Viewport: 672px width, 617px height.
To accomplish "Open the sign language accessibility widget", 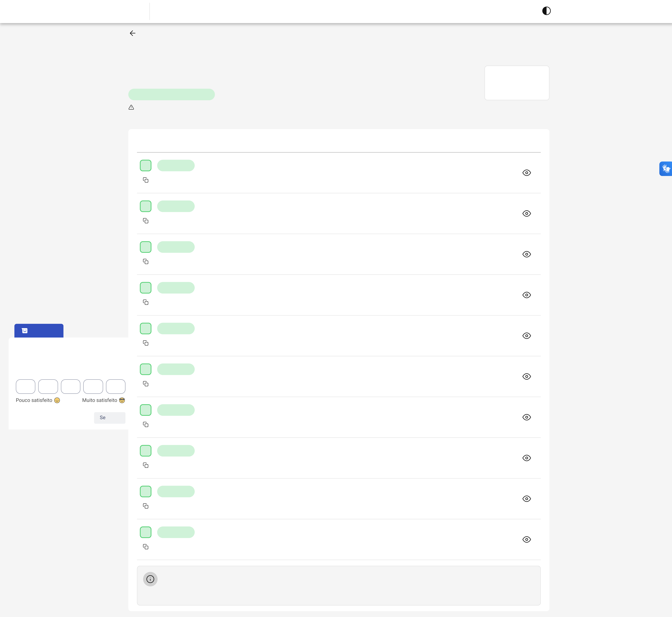I will [x=666, y=169].
